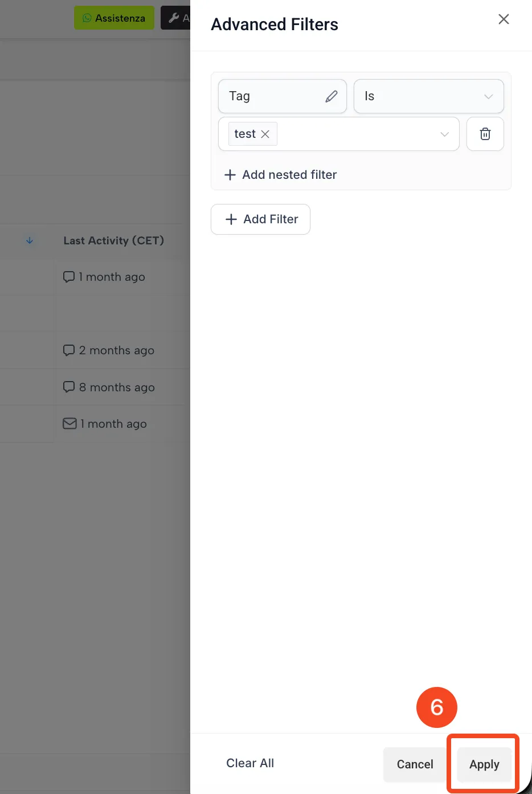Image resolution: width=532 pixels, height=794 pixels.
Task: Click the Add Filter button
Action: click(x=261, y=219)
